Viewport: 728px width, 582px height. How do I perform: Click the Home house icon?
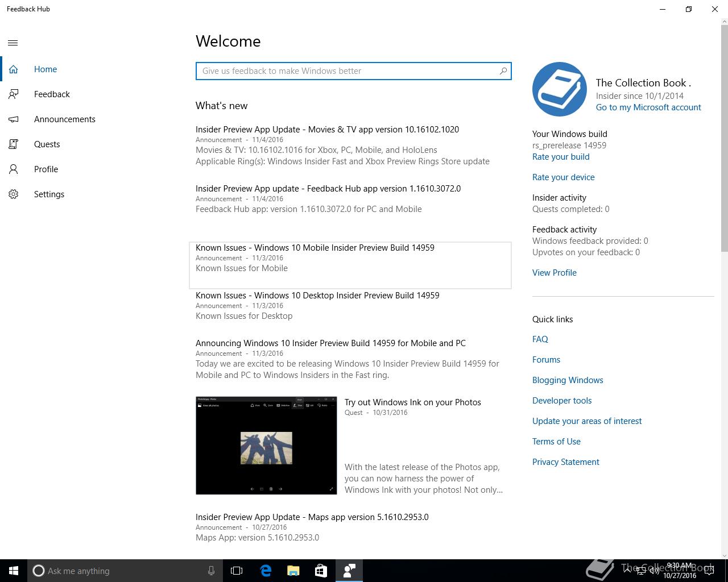pyautogui.click(x=13, y=69)
